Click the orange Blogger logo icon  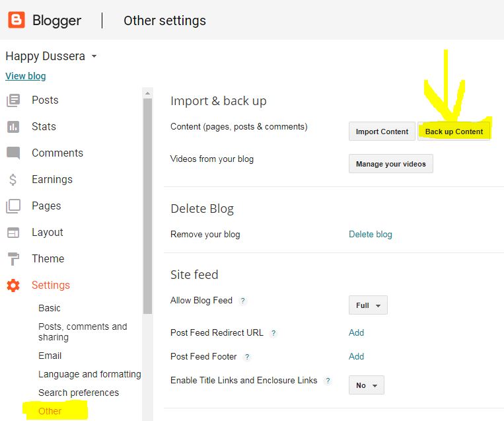pos(17,20)
